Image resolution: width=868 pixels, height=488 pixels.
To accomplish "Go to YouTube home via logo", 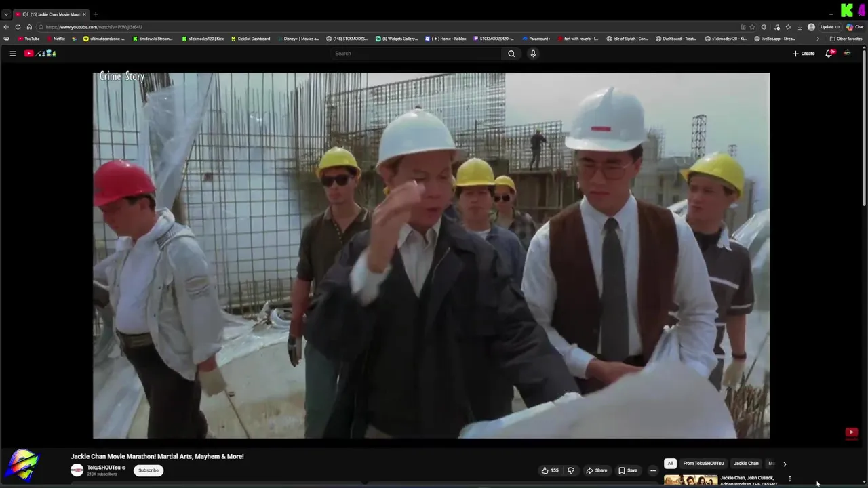I will point(40,54).
